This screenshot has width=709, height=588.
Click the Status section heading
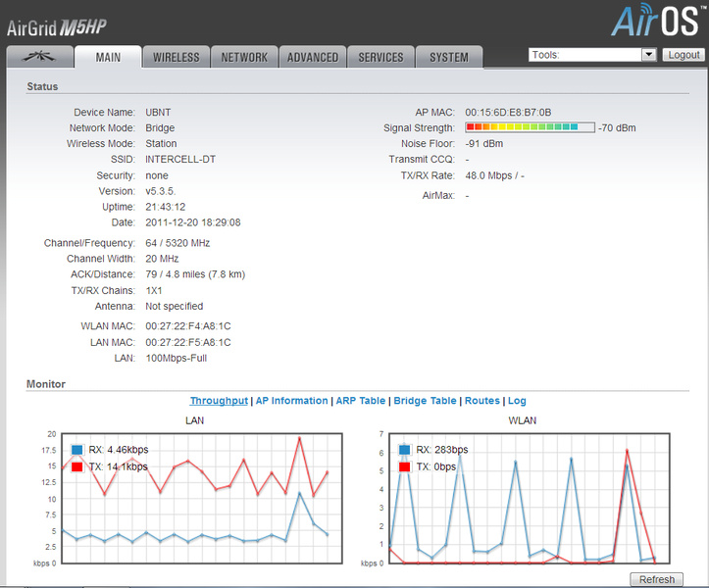42,86
